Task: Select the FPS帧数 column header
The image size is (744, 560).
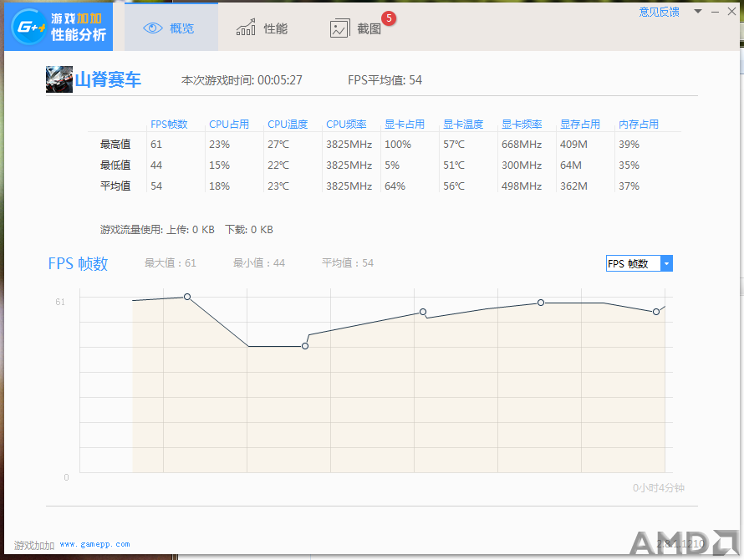Action: coord(169,125)
